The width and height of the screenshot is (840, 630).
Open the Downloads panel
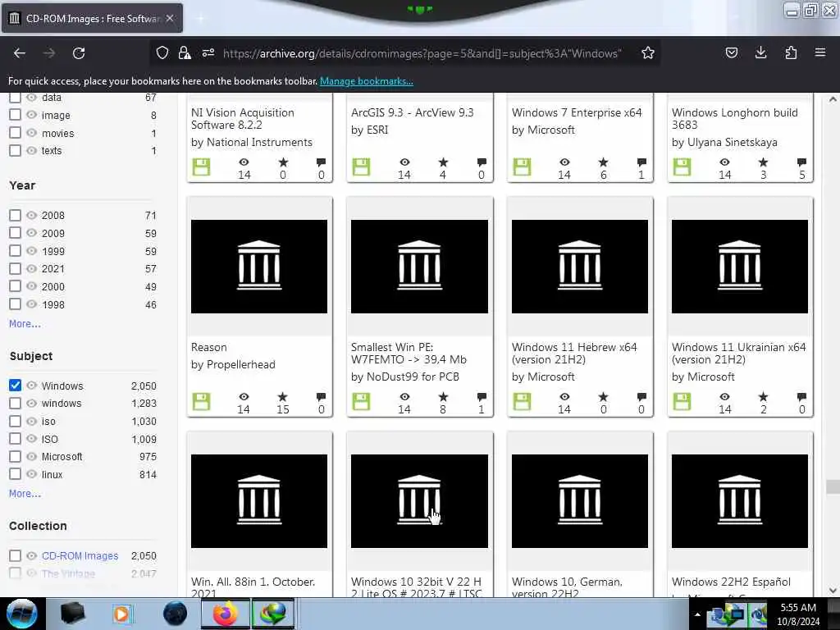click(760, 53)
